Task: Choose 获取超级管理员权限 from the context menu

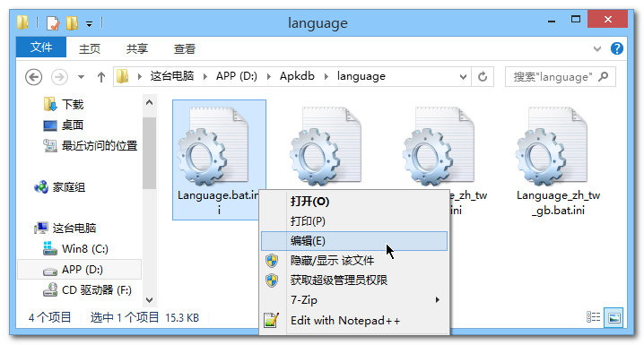Action: pos(354,280)
